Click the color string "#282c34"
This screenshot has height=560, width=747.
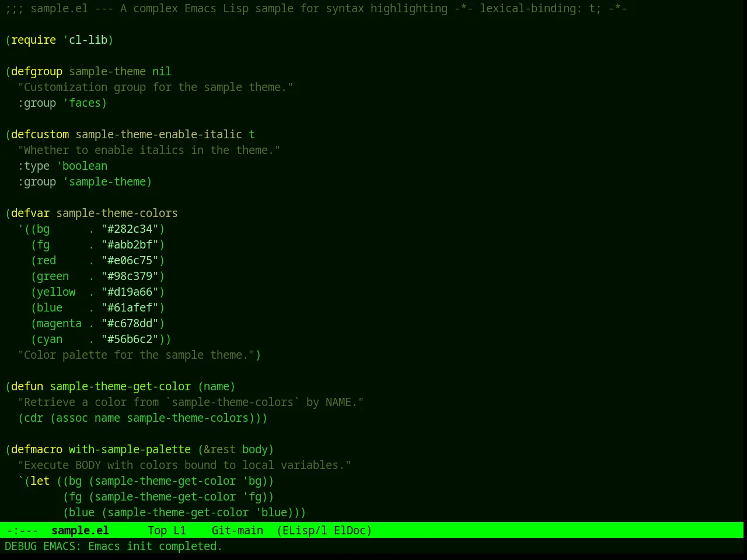point(130,229)
